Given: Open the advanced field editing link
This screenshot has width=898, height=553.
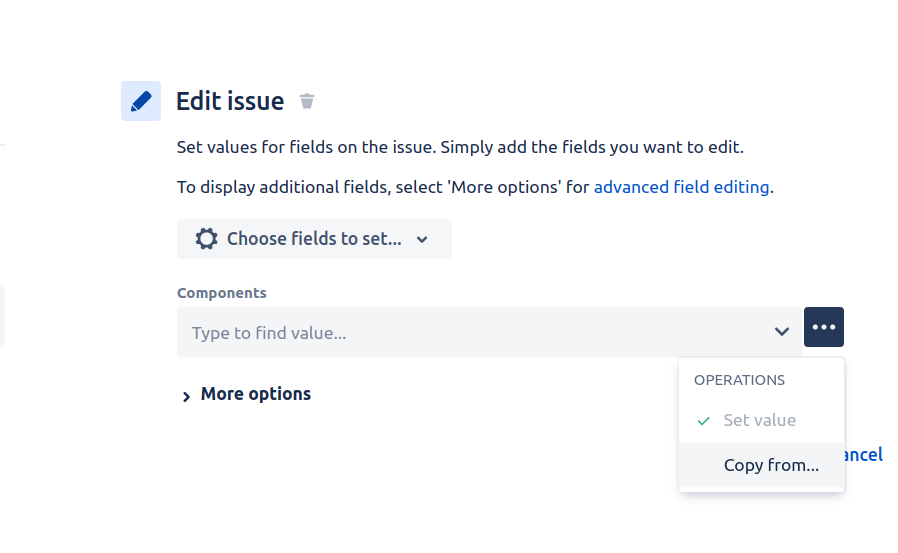Looking at the screenshot, I should point(681,187).
